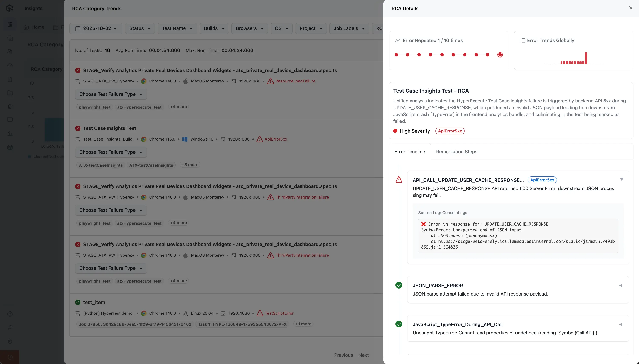Open the Browsers filter dropdown
The image size is (639, 364).
pyautogui.click(x=249, y=28)
